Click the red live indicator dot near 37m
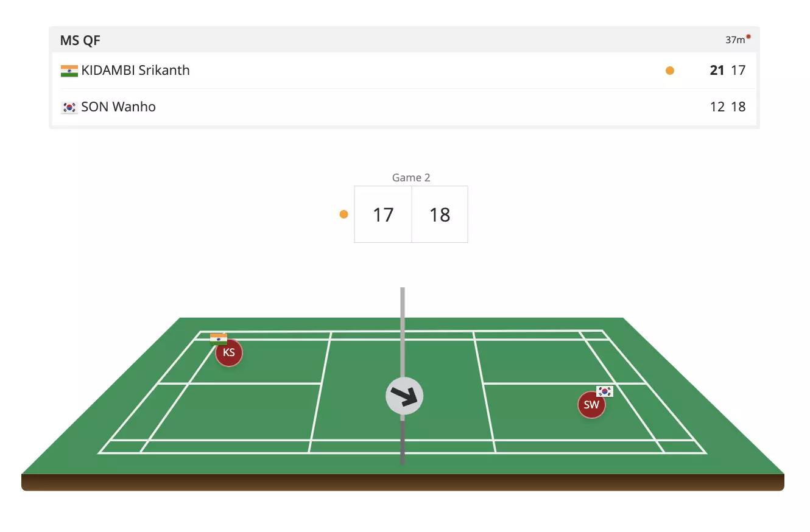Viewport: 810px width, 532px height. point(748,37)
